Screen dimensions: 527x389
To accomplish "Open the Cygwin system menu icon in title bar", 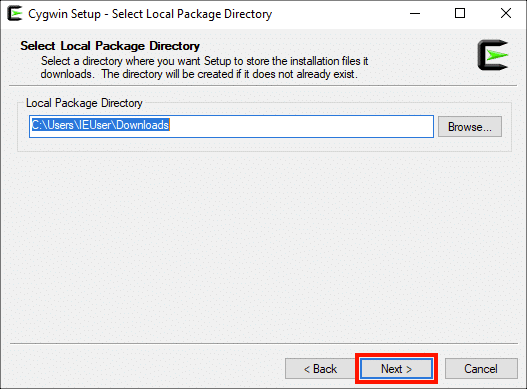I will pos(15,14).
